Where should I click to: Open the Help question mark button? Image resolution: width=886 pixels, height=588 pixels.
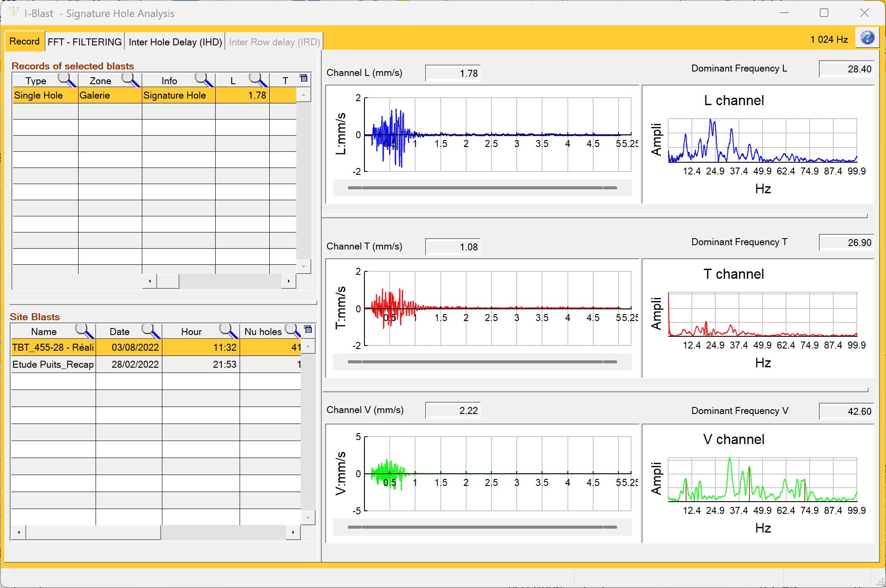pos(867,38)
